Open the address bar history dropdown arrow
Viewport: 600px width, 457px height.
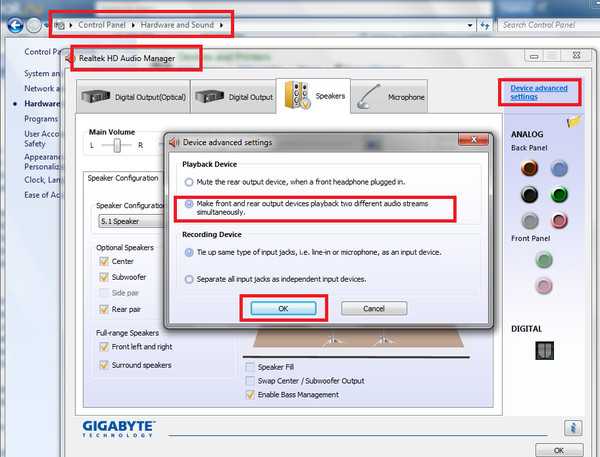coord(470,26)
